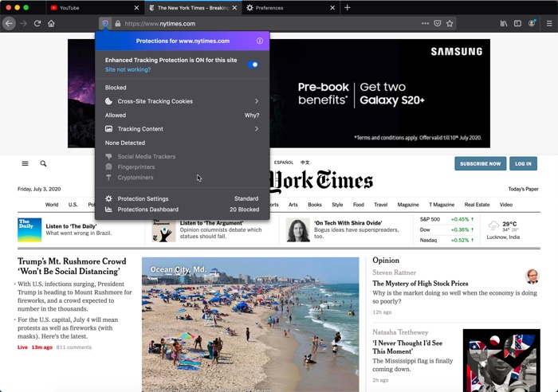Close the YouTube tab
Viewport: 558px width, 392px height.
coord(136,7)
